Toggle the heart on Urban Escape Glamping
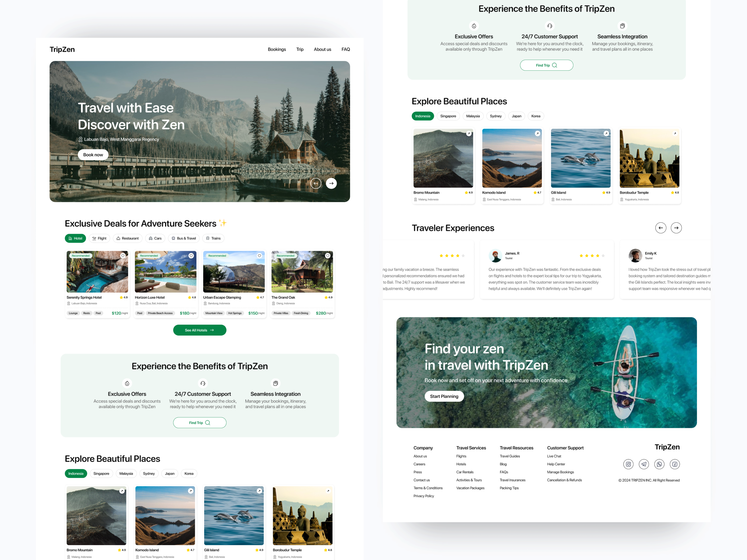Screen dimensions: 747x560 pyautogui.click(x=259, y=256)
